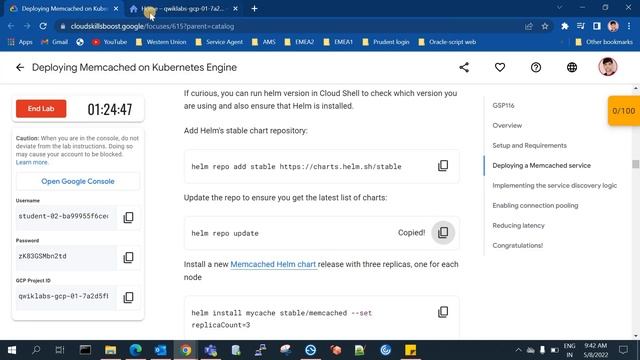This screenshot has width=640, height=360.
Task: Open Chrome extensions puzzle icon
Action: [x=564, y=26]
